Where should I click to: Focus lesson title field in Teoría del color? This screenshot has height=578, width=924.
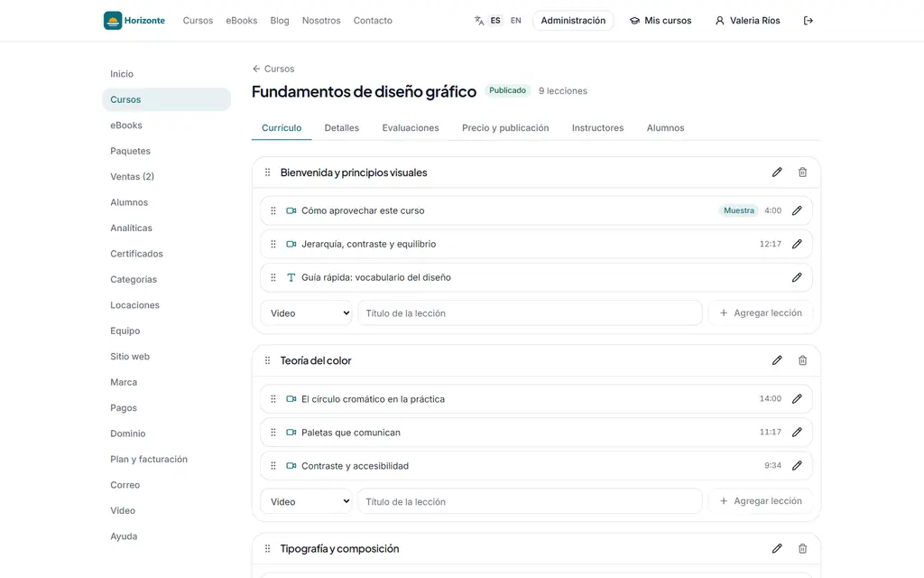click(530, 501)
